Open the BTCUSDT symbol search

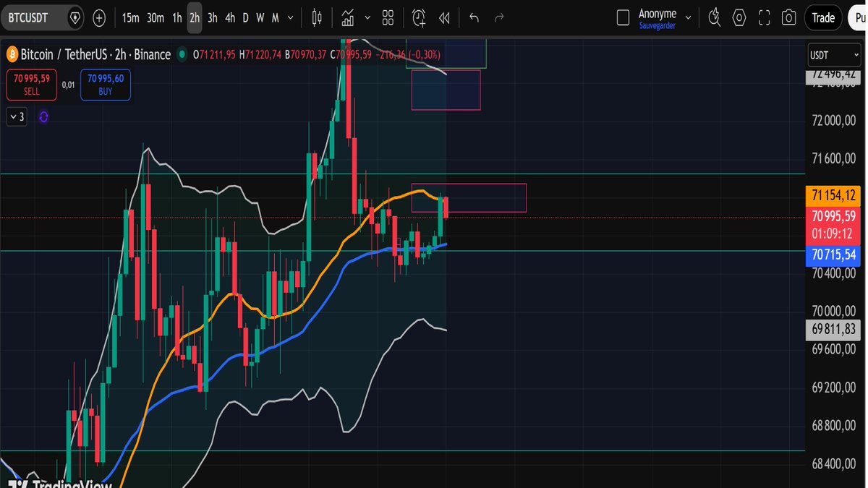tap(29, 17)
